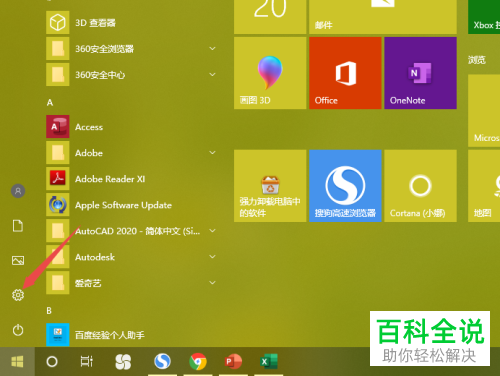Open Sogou browser from the taskbar
This screenshot has height=376, width=500.
click(162, 361)
